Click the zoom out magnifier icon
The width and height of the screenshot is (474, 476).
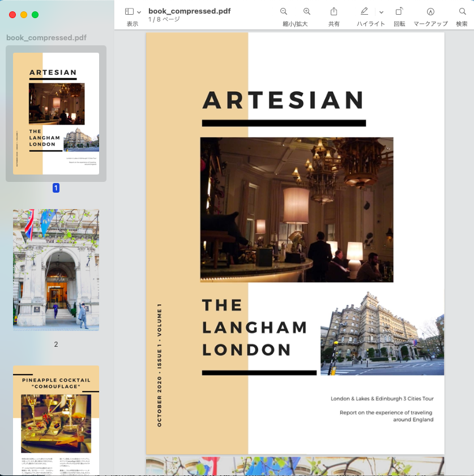(x=284, y=11)
